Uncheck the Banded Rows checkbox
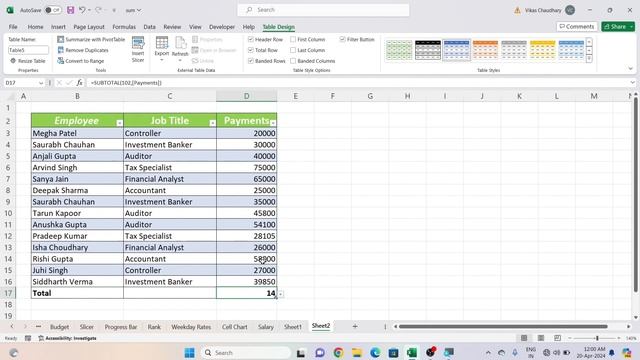The width and height of the screenshot is (640, 360). click(251, 61)
